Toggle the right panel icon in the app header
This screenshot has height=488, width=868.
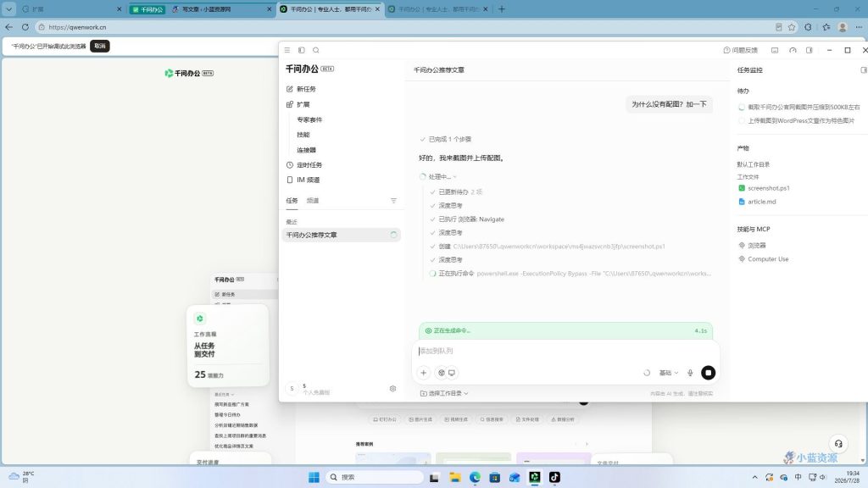(x=810, y=50)
